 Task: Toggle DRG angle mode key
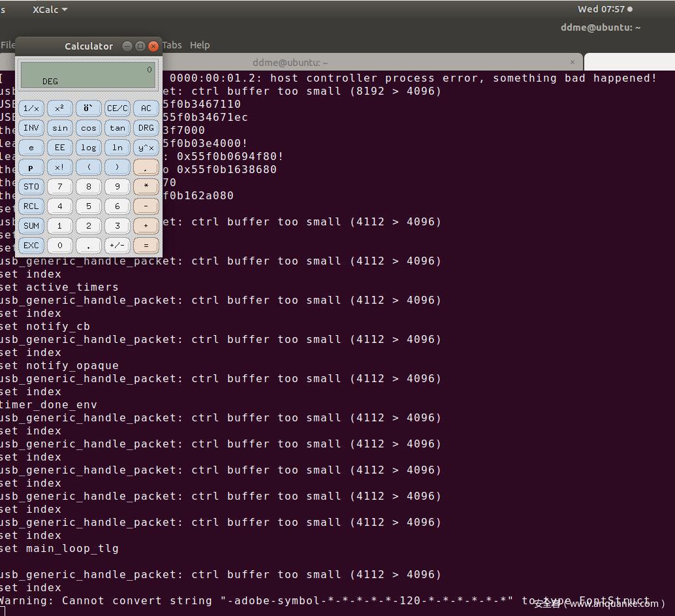(146, 128)
